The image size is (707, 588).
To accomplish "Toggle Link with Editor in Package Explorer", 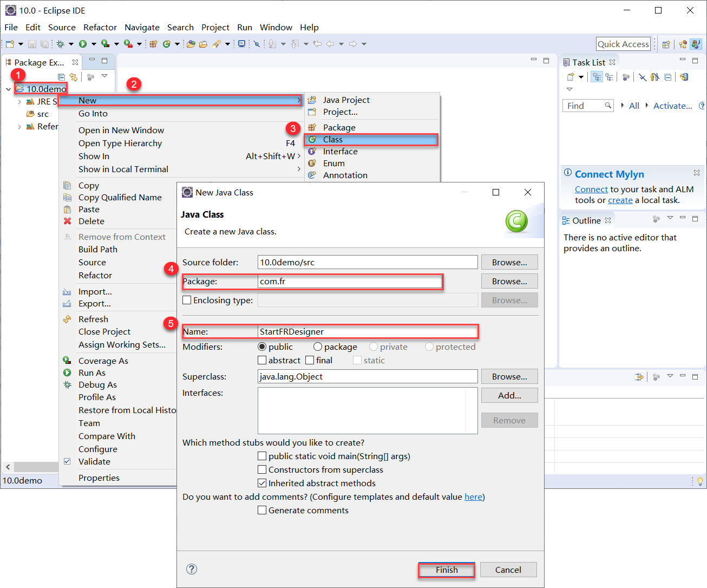I will (x=73, y=77).
